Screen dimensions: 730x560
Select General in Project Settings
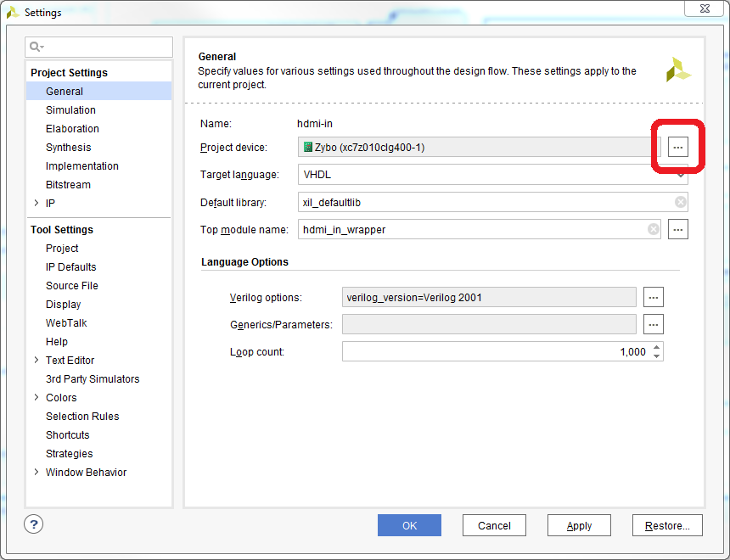pyautogui.click(x=98, y=92)
